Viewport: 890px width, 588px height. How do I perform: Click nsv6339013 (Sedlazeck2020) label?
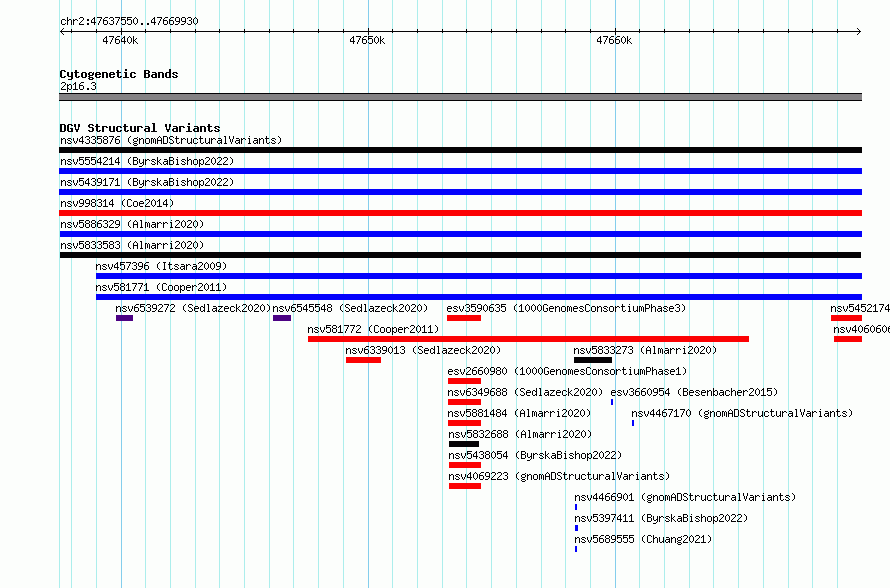pos(423,350)
